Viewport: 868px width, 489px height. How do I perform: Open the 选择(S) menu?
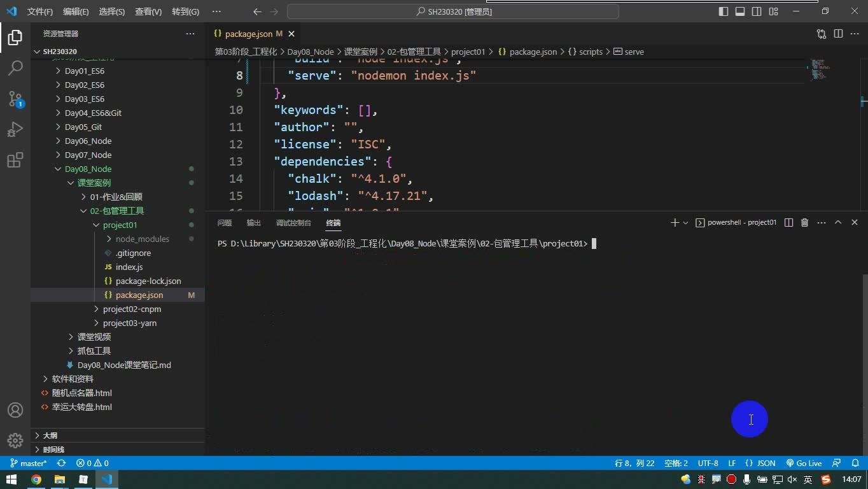(x=112, y=11)
